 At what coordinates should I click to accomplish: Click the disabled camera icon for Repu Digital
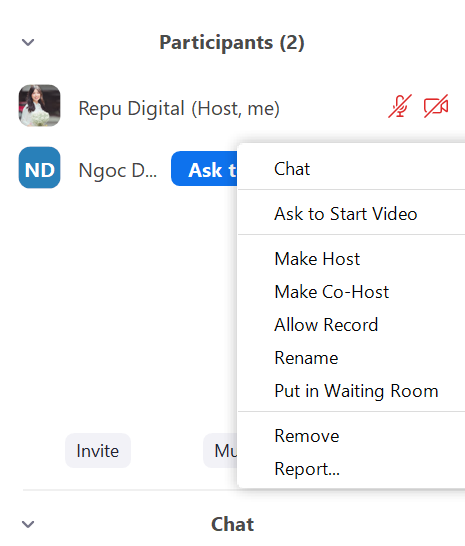pos(436,106)
